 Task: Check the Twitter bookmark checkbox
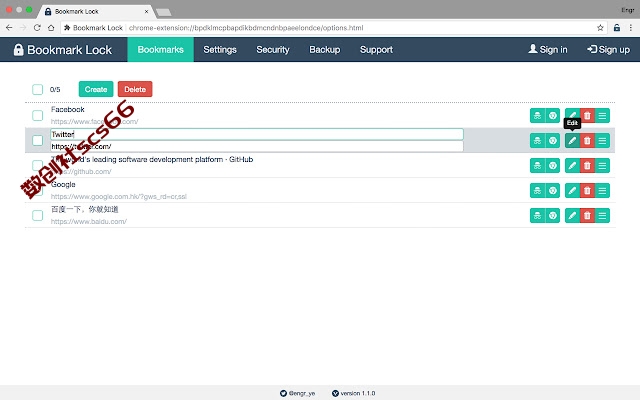tap(38, 140)
